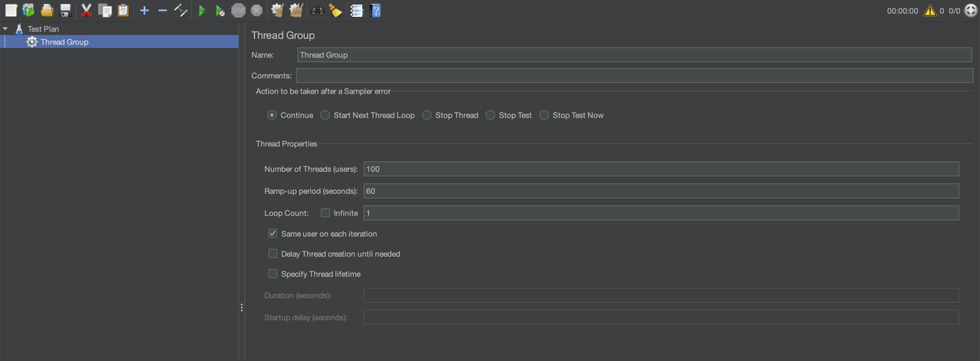Click the Save floppy disk icon

click(66, 11)
